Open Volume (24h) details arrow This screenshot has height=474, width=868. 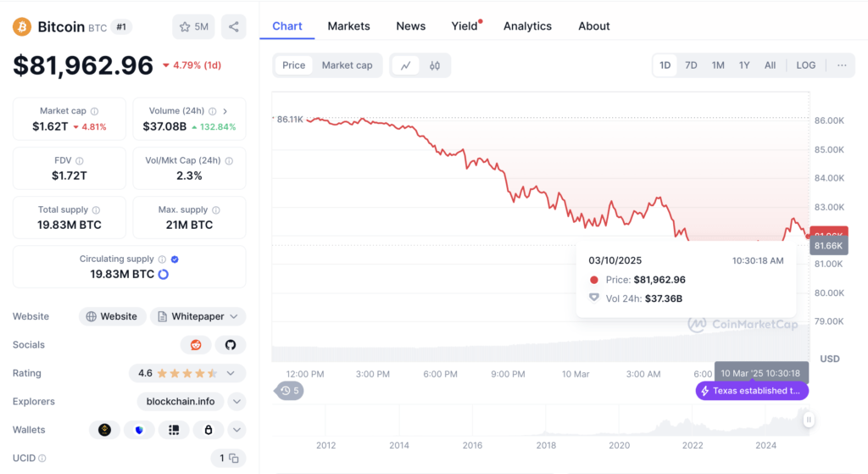(225, 111)
